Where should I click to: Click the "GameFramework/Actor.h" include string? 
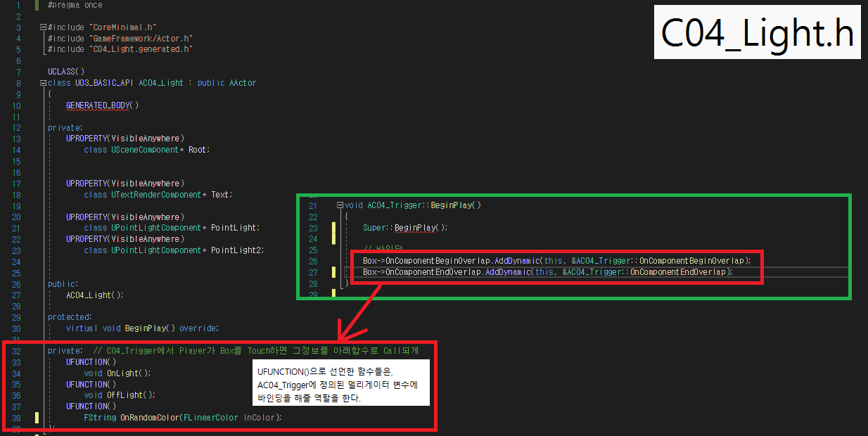point(142,39)
